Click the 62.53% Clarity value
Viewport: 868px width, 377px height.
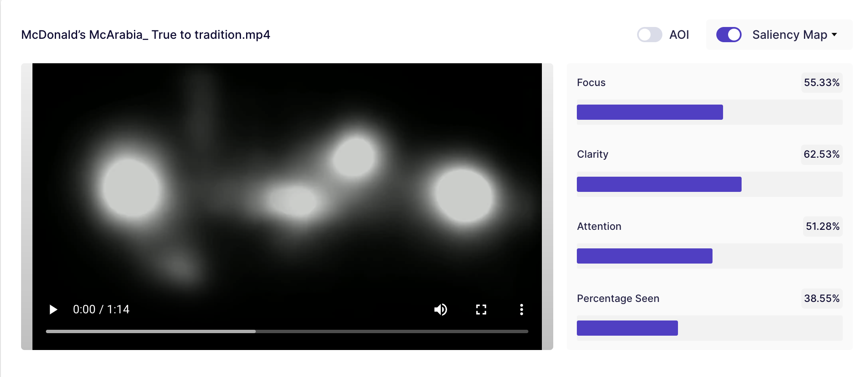[x=821, y=154]
